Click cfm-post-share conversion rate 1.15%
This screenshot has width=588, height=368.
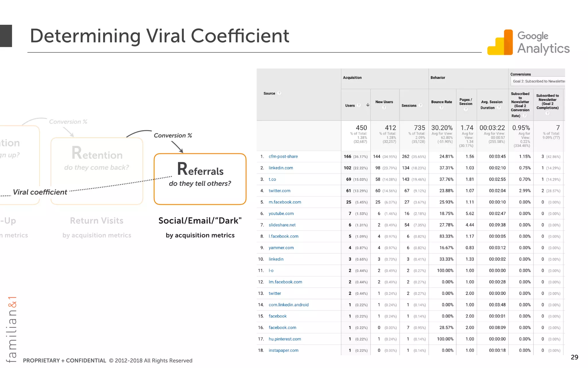(x=525, y=156)
